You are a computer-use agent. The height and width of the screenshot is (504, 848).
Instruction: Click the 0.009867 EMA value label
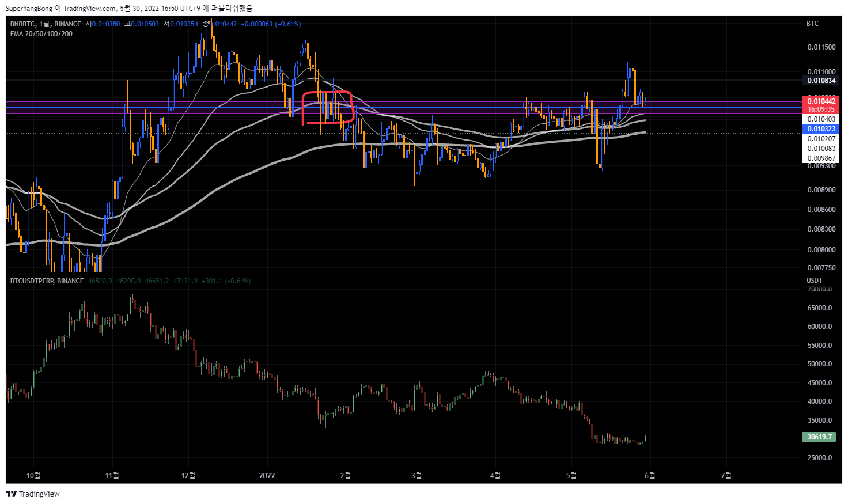(821, 158)
